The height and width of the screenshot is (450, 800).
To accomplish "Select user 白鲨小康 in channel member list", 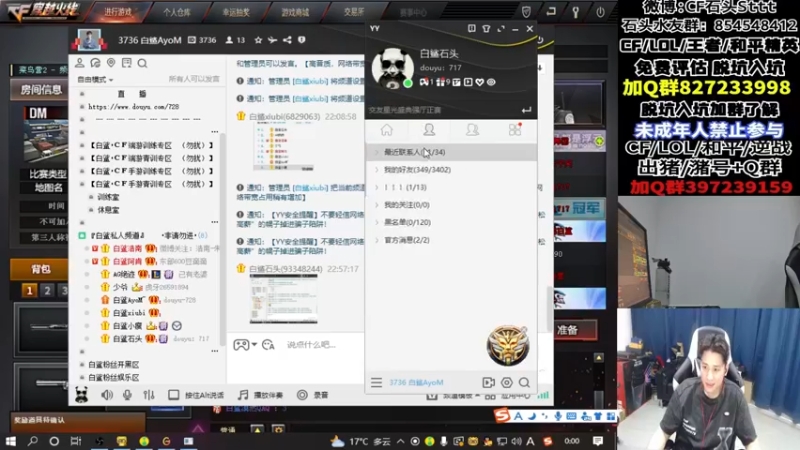I will pos(127,326).
